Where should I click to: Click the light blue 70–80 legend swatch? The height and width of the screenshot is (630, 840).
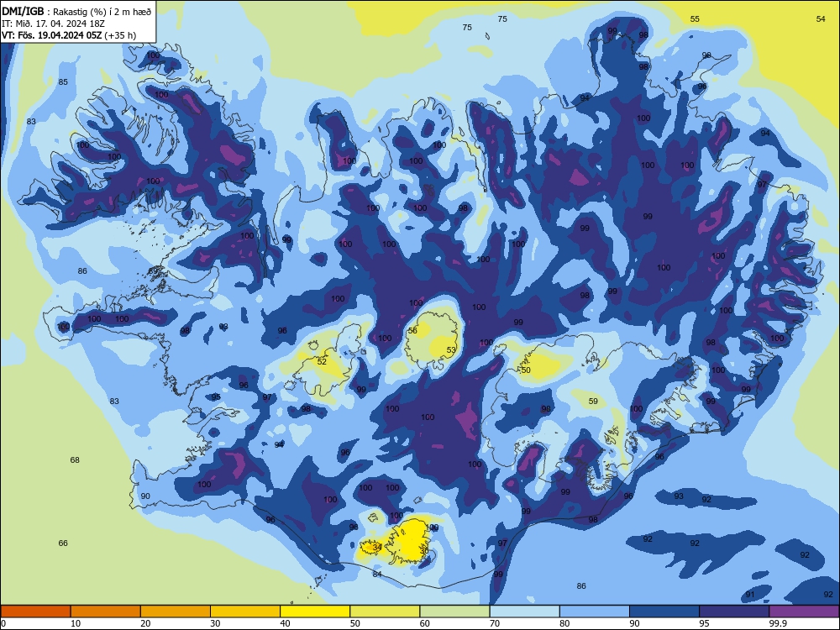tap(524, 612)
